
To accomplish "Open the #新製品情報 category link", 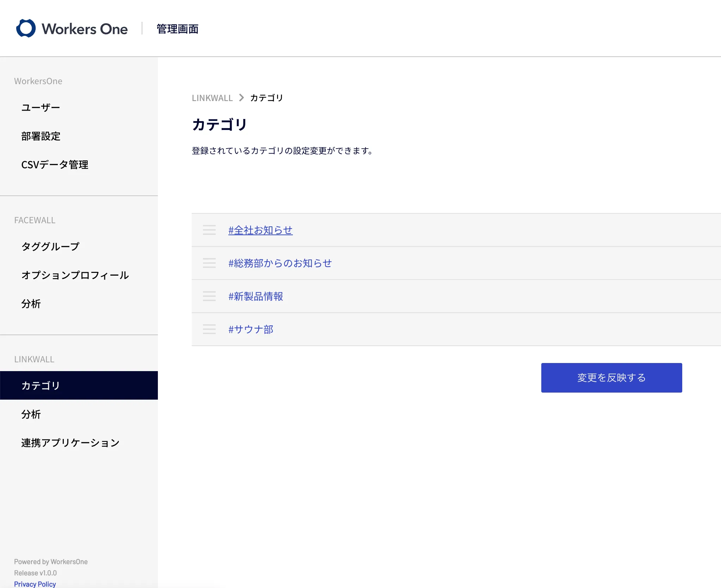I will click(x=256, y=296).
